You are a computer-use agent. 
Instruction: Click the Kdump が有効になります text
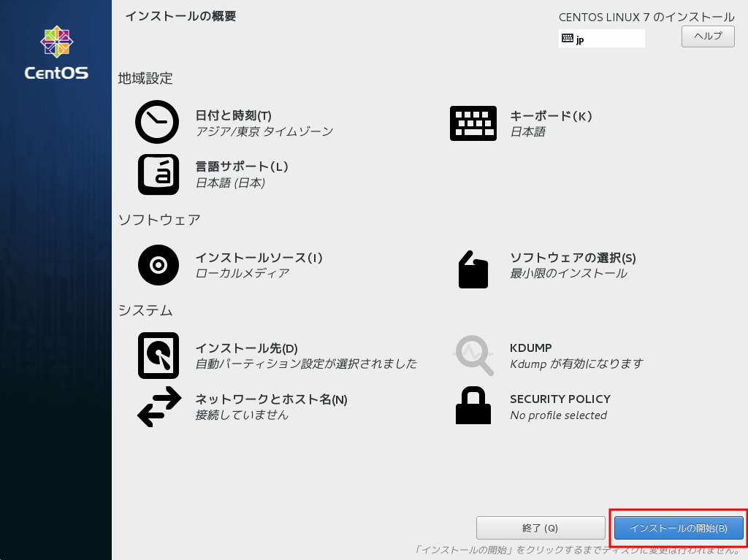coord(576,364)
